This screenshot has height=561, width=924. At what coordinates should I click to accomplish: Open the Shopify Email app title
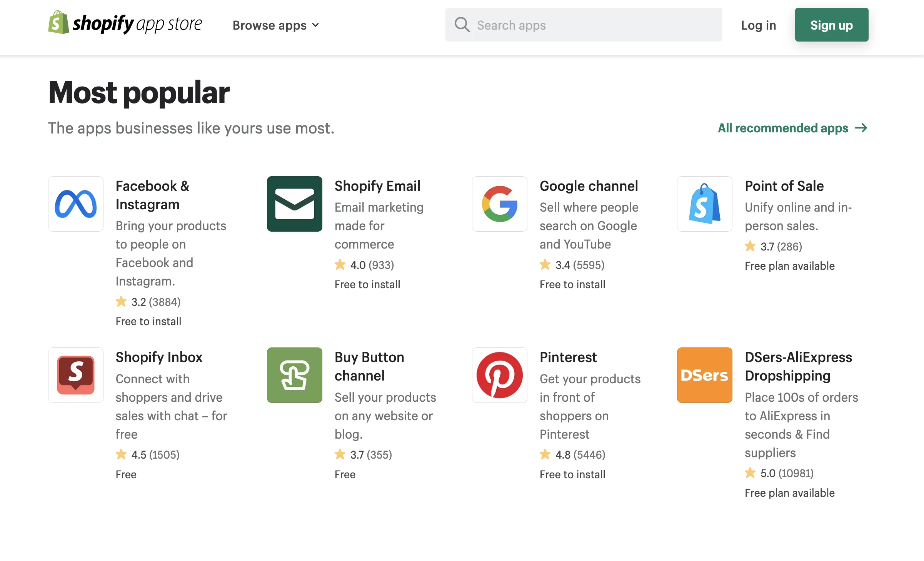pos(377,186)
